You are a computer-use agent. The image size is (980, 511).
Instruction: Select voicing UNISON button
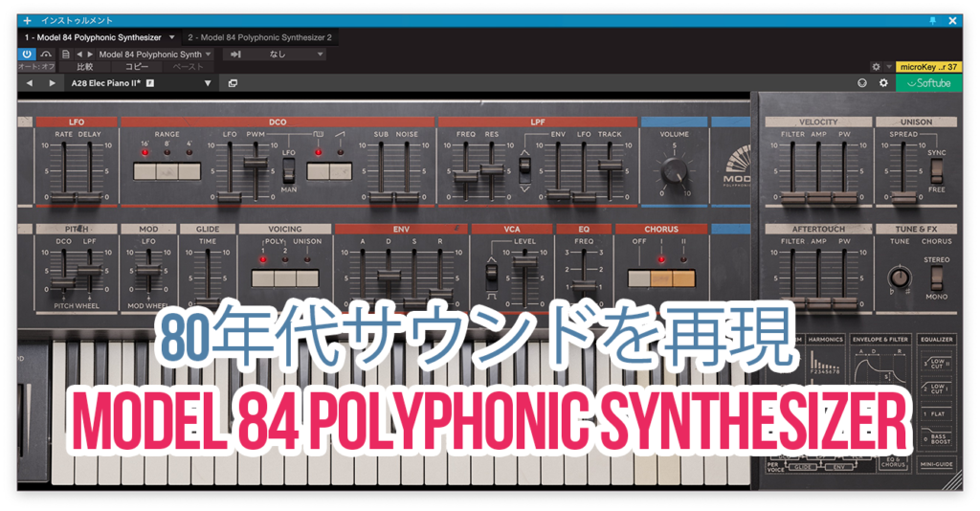(307, 278)
